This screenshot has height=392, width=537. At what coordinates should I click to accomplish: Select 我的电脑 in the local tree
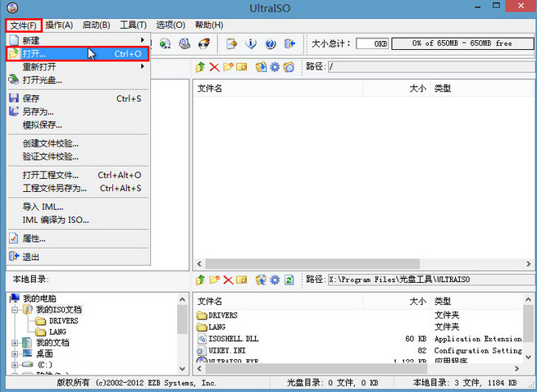pos(39,299)
